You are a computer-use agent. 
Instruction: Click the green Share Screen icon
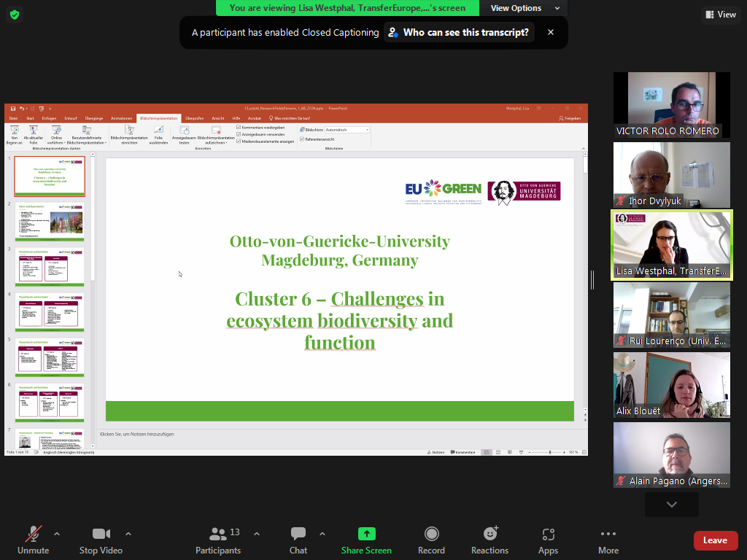(x=366, y=534)
